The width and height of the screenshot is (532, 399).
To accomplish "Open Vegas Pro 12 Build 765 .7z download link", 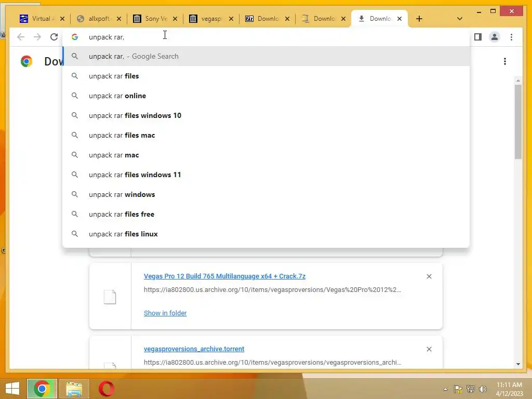I will 224,276.
